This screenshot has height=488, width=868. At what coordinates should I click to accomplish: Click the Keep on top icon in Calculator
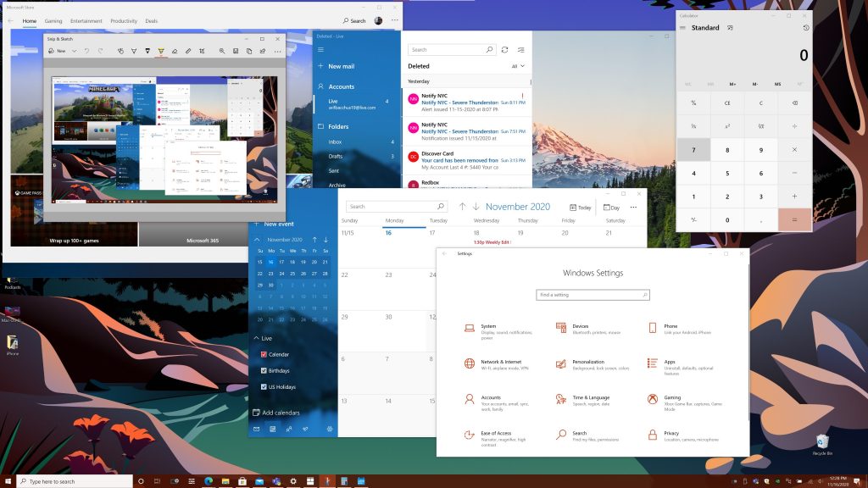coord(730,28)
